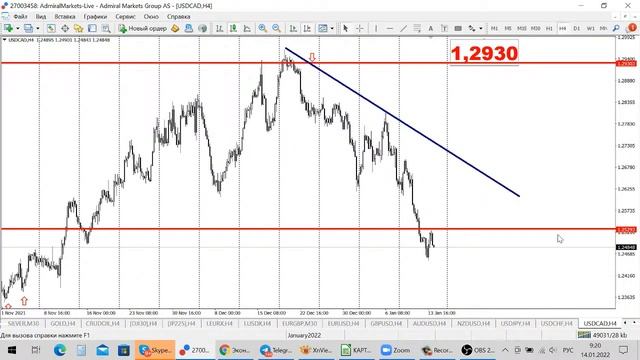Expand the templates dropdown arrow

pos(332,28)
